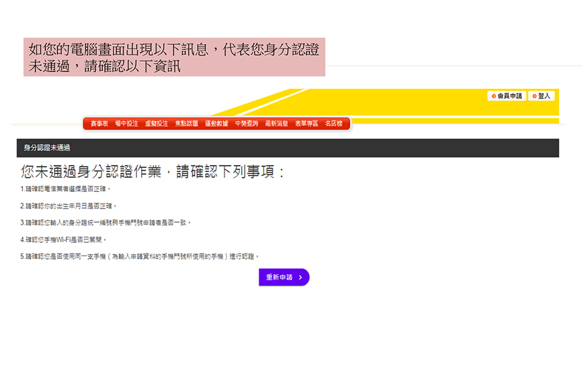Click item 2 about 出生年月日
The width and height of the screenshot is (588, 374).
(x=69, y=206)
